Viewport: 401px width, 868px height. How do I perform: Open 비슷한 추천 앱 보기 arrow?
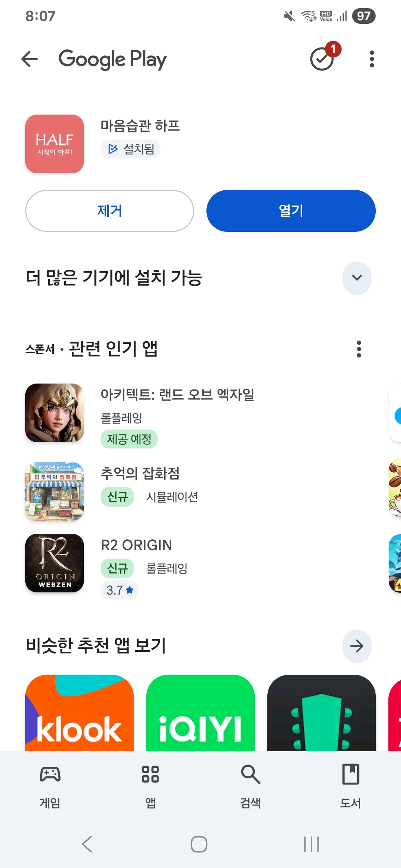click(357, 646)
